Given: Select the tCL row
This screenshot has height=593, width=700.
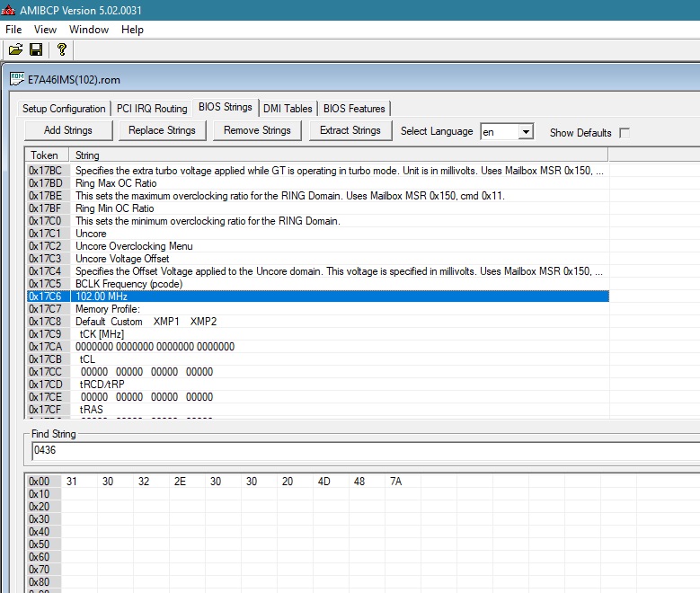Looking at the screenshot, I should tap(317, 359).
